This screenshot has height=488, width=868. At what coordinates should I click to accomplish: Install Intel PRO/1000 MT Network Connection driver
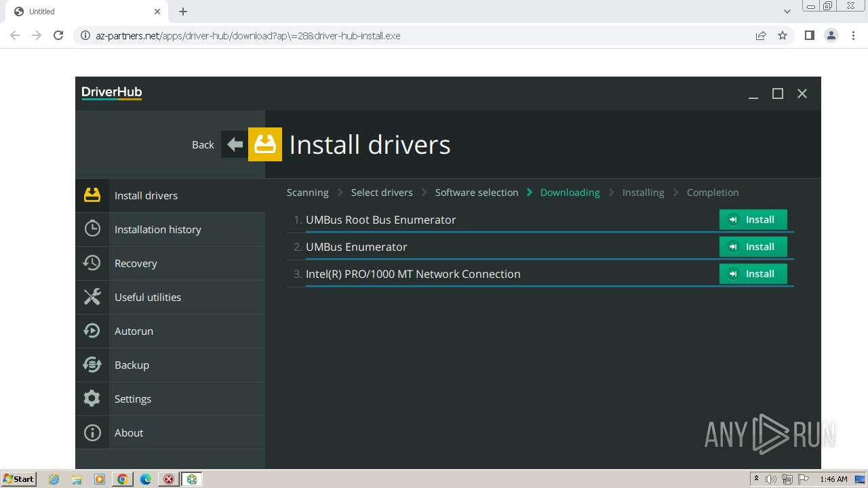click(753, 274)
